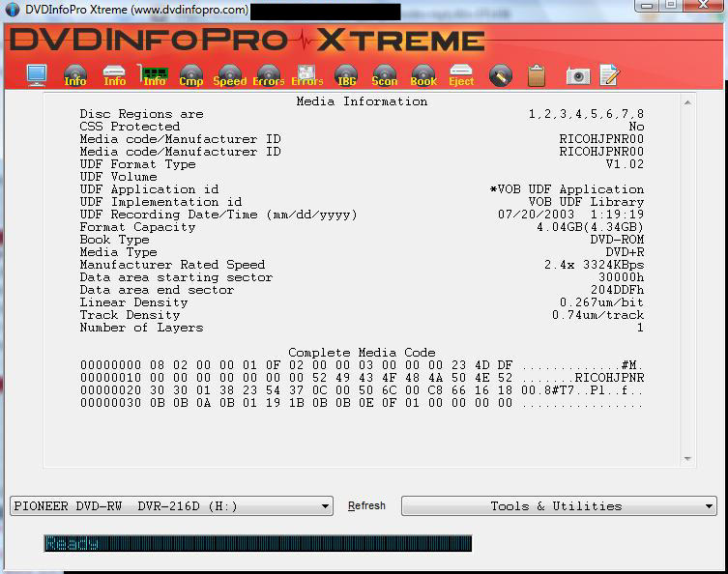The width and height of the screenshot is (728, 574).
Task: Select the '30000h' starting sector value
Action: pyautogui.click(x=621, y=277)
